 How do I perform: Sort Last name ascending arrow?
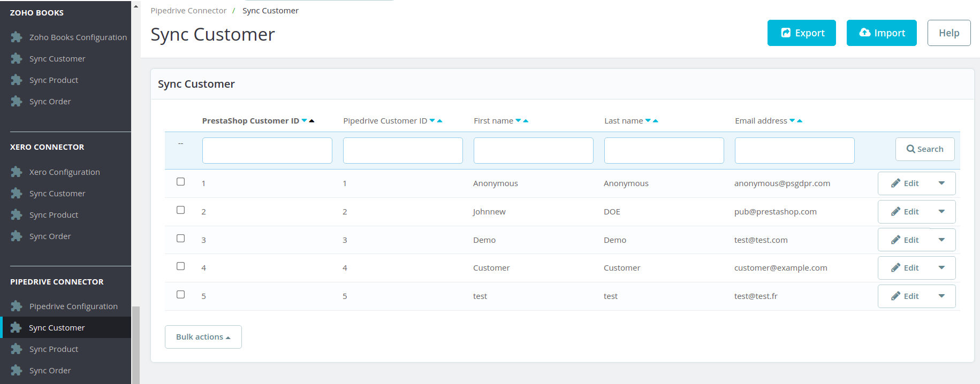point(656,121)
